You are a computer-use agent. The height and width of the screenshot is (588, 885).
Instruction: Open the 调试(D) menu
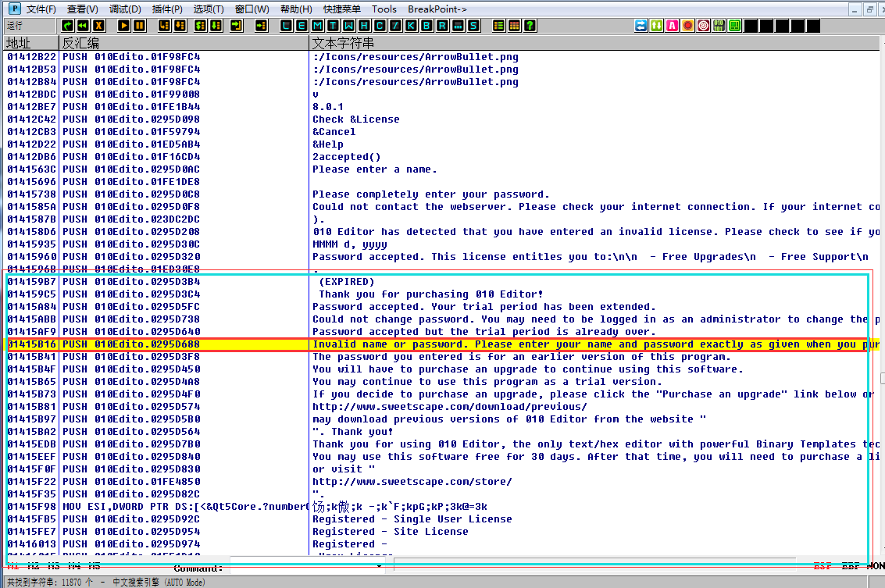click(x=125, y=9)
